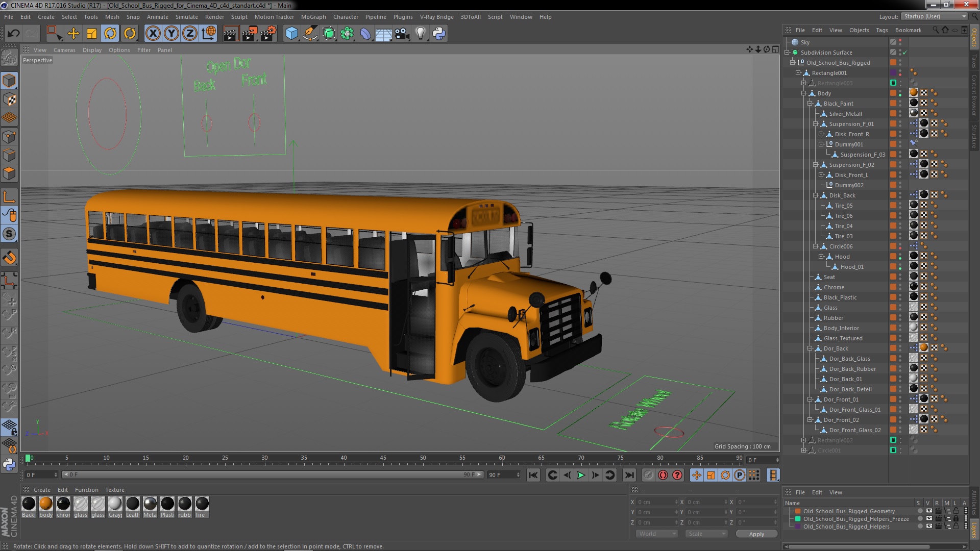The width and height of the screenshot is (980, 551).
Task: Select the Rotate tool in top toolbar
Action: pos(110,34)
